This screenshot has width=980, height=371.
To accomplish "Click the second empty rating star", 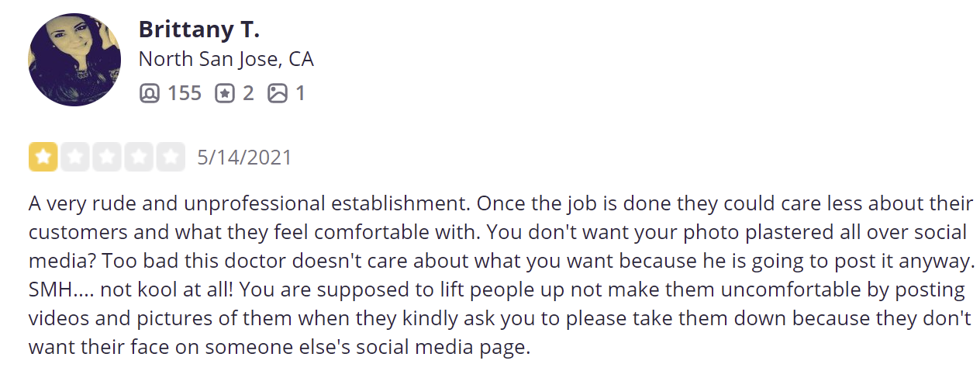I will (74, 157).
